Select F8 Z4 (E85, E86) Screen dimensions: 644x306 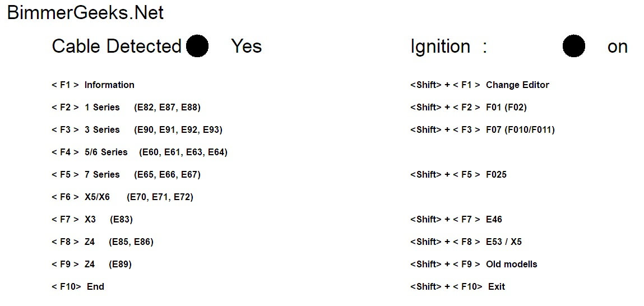pyautogui.click(x=102, y=242)
